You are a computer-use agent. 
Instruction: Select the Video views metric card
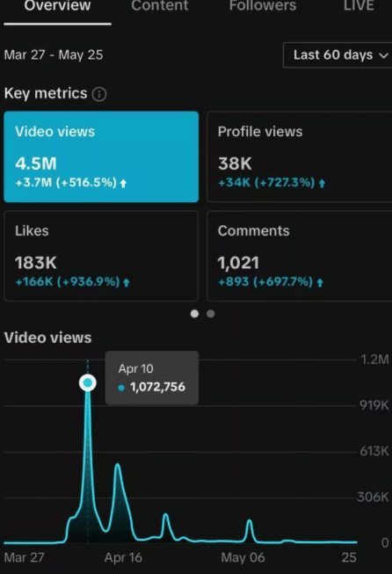coord(101,156)
